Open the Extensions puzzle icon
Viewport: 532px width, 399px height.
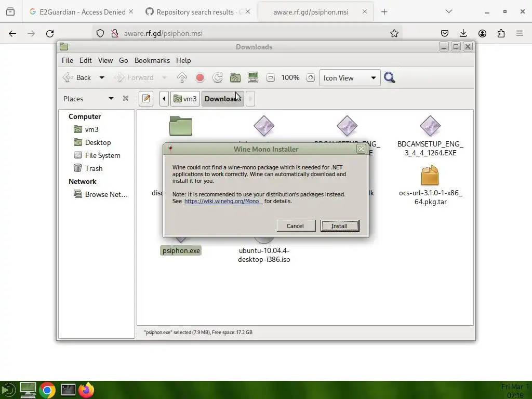pos(501,33)
